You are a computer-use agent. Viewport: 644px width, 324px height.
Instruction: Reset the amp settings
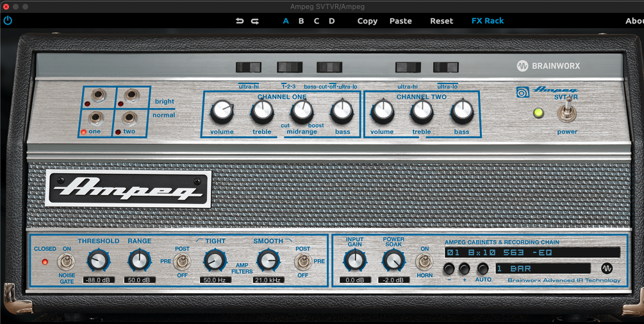pyautogui.click(x=442, y=21)
